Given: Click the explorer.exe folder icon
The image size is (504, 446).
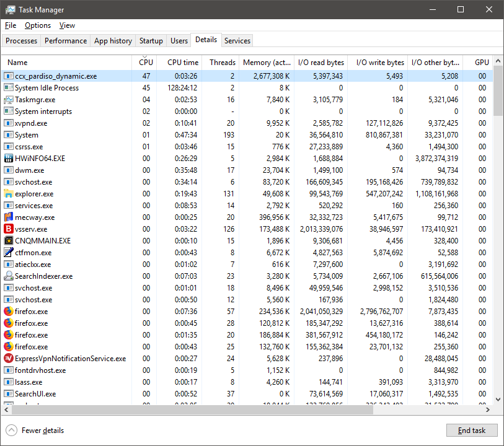Looking at the screenshot, I should 9,194.
